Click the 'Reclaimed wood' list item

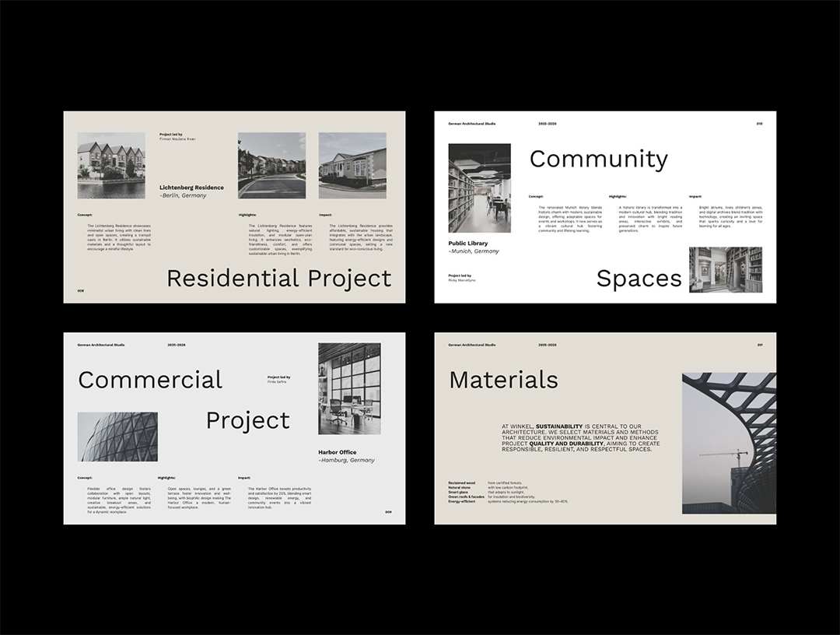(x=461, y=482)
